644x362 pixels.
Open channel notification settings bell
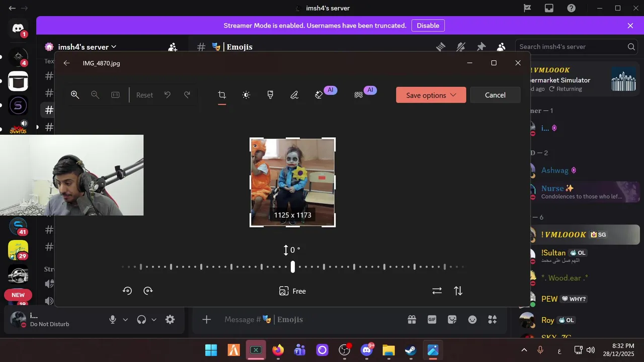tap(461, 47)
